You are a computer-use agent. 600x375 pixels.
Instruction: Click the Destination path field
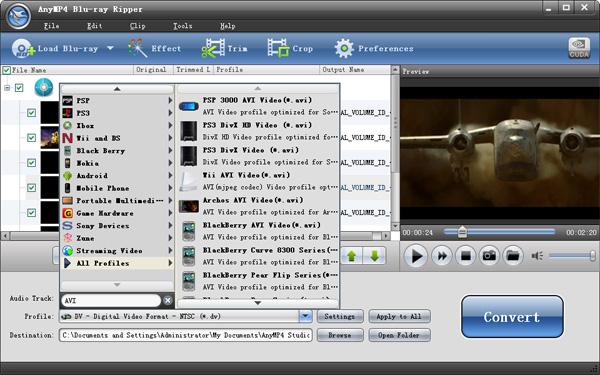(x=186, y=335)
